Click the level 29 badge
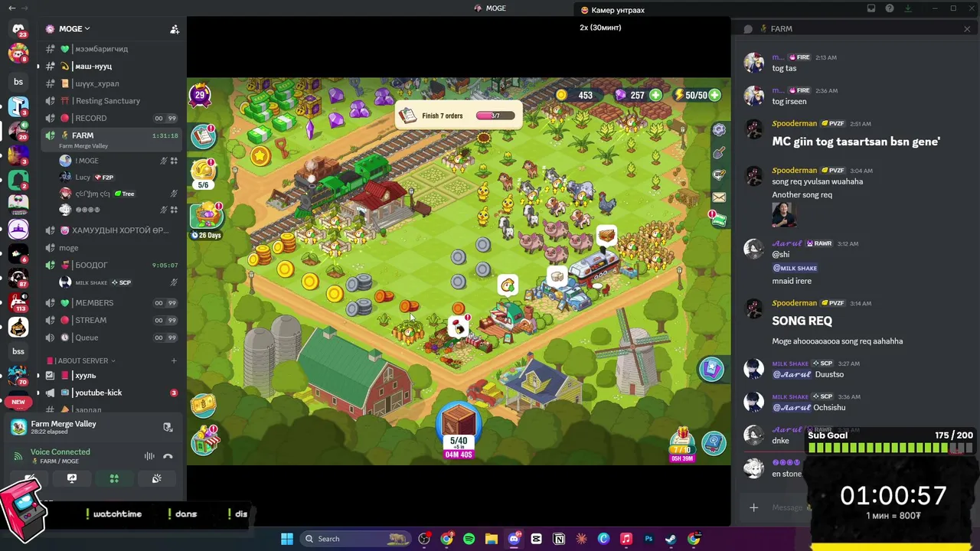 (200, 96)
